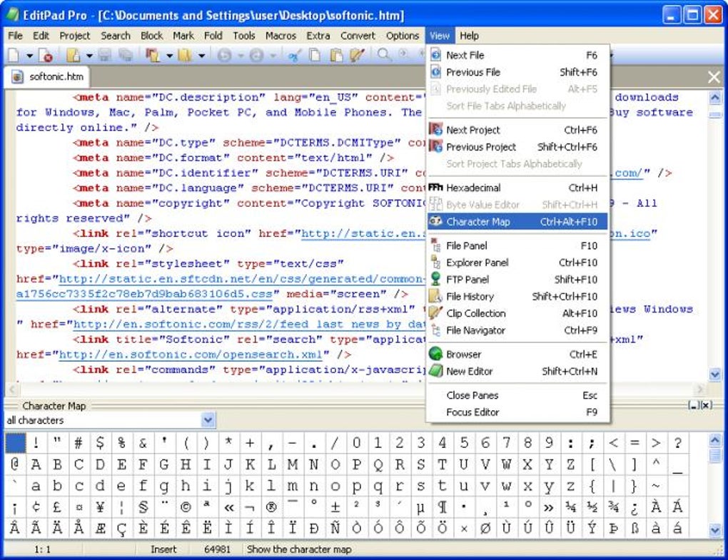Click the Close File icon with red X
This screenshot has height=560, width=728.
(46, 55)
